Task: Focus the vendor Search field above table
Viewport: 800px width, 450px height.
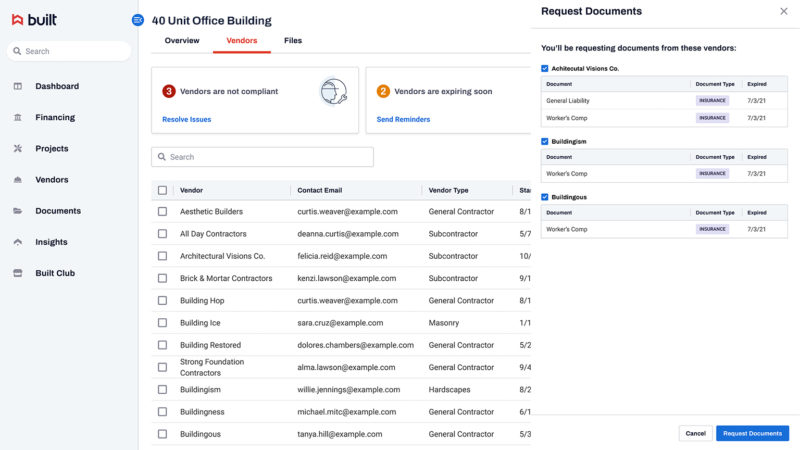Action: [x=262, y=157]
